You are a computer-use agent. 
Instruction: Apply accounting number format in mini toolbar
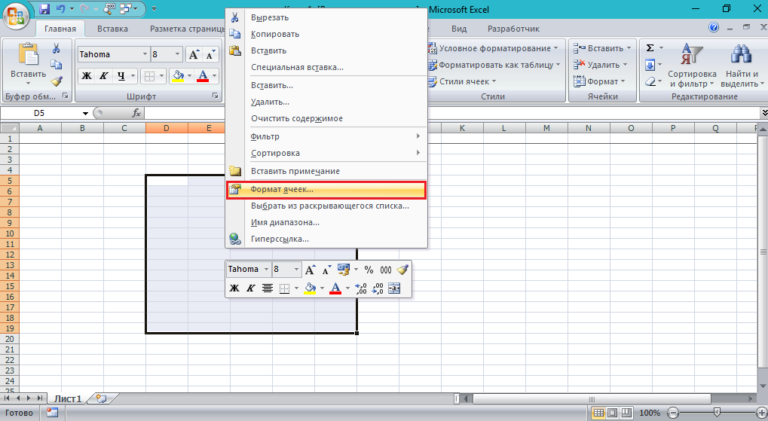343,270
